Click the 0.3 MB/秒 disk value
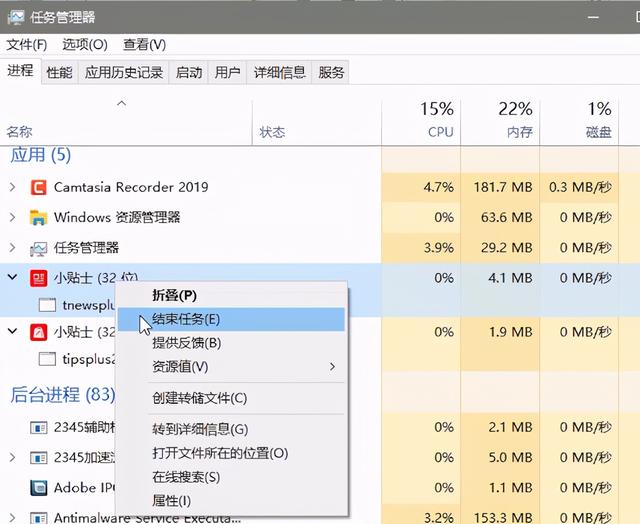The image size is (640, 524). coord(580,187)
